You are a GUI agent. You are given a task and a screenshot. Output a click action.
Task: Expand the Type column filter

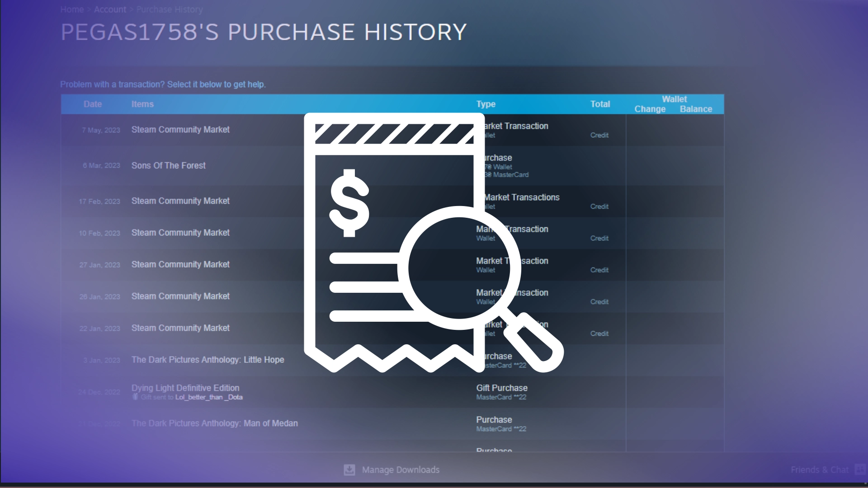click(486, 103)
